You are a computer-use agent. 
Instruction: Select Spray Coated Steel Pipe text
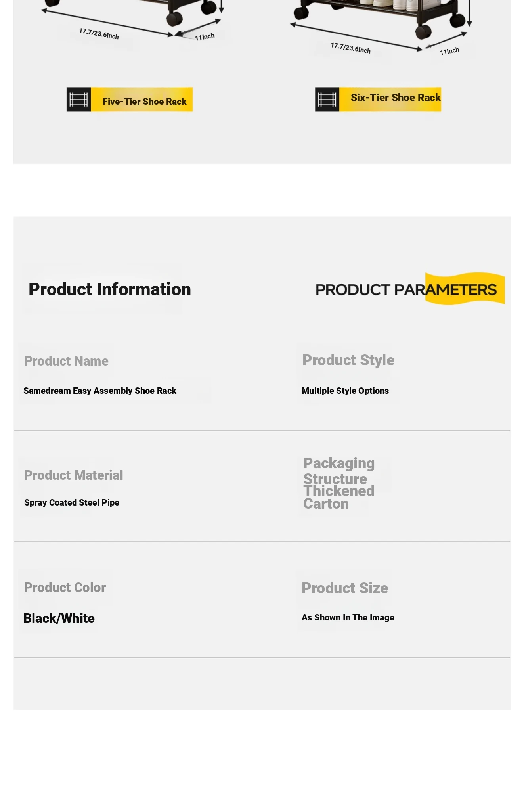click(72, 503)
